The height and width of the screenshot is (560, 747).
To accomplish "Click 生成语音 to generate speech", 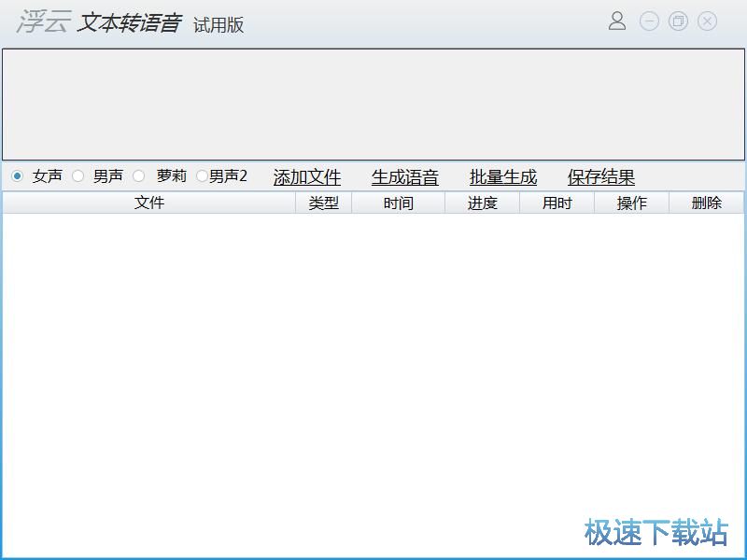I will pyautogui.click(x=405, y=177).
